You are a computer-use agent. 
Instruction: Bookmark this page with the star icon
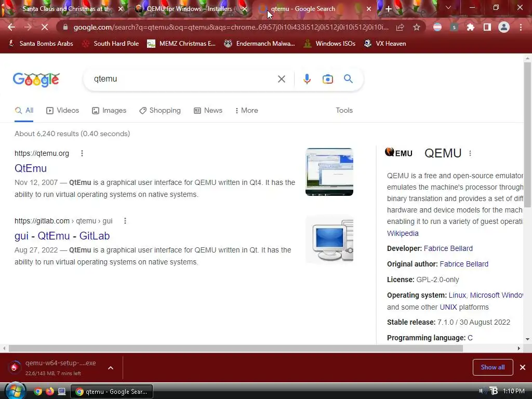click(x=417, y=27)
